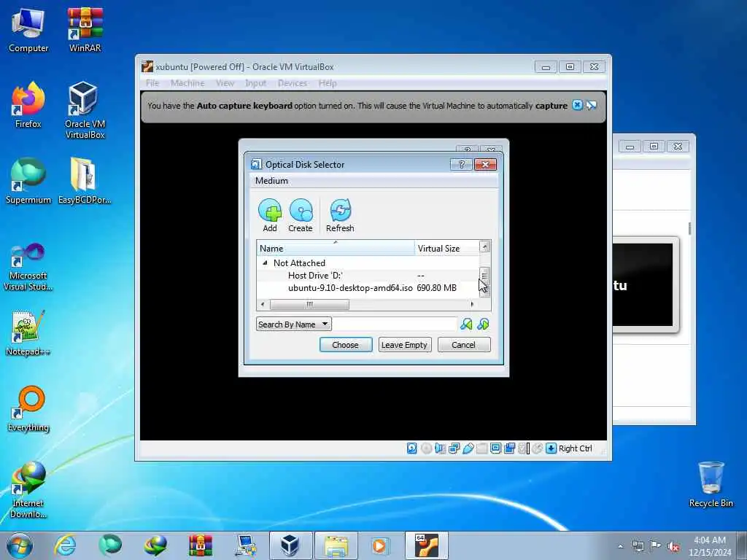Select the Everything search desktop icon
This screenshot has width=747, height=560.
(28, 408)
